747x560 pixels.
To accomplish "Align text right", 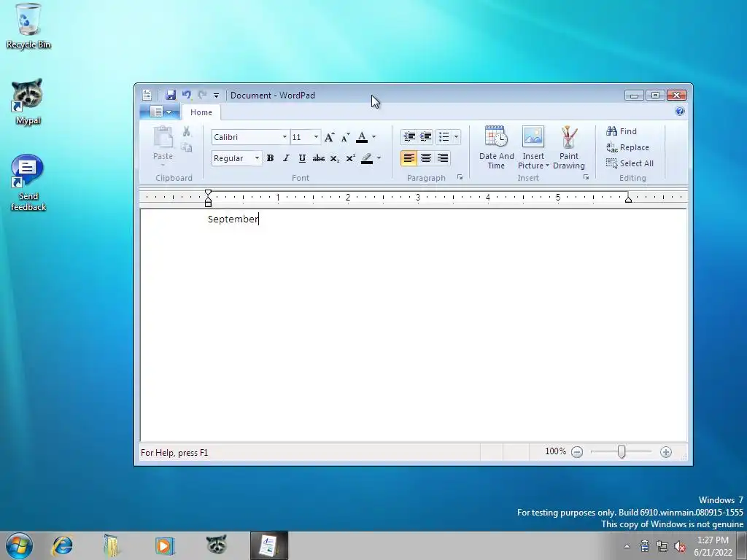I will [x=443, y=158].
